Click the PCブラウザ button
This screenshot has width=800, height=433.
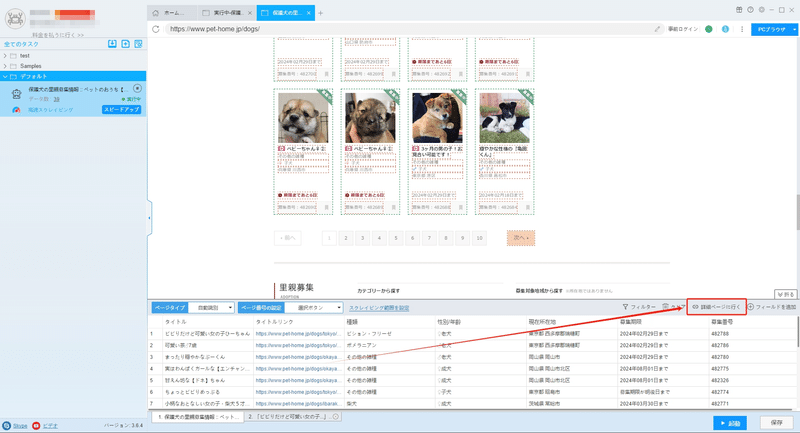[771, 30]
